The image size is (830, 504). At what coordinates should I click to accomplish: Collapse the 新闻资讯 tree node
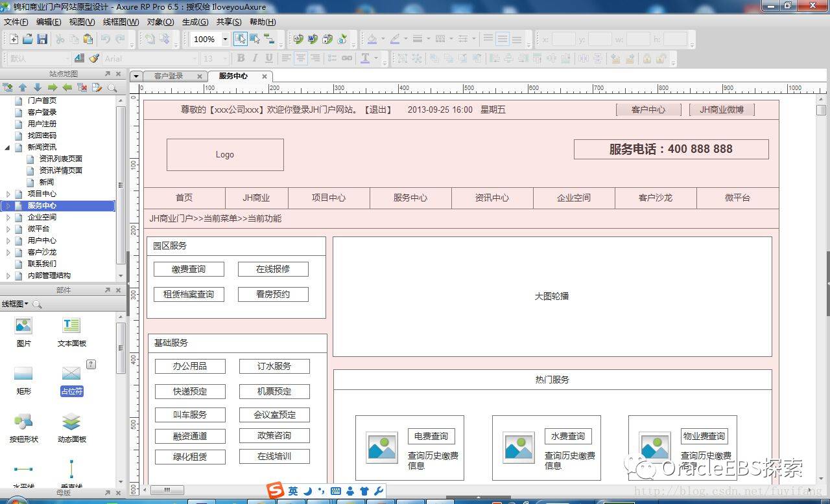pos(8,147)
